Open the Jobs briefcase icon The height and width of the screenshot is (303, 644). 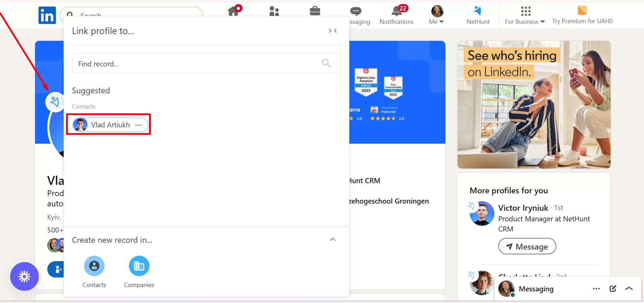[x=315, y=11]
